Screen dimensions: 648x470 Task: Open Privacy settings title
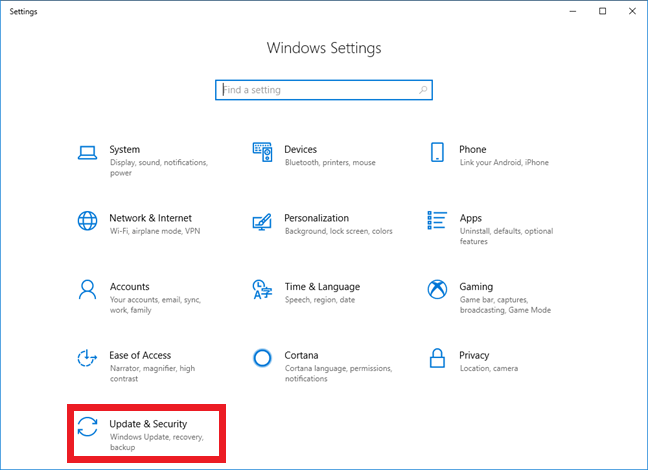[x=474, y=355]
